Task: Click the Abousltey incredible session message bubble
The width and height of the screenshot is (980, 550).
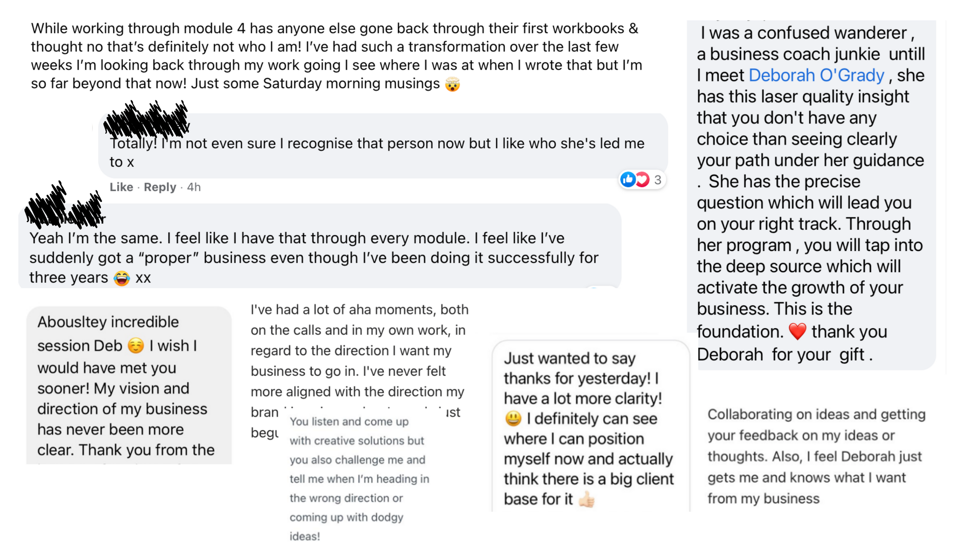Action: pos(129,386)
